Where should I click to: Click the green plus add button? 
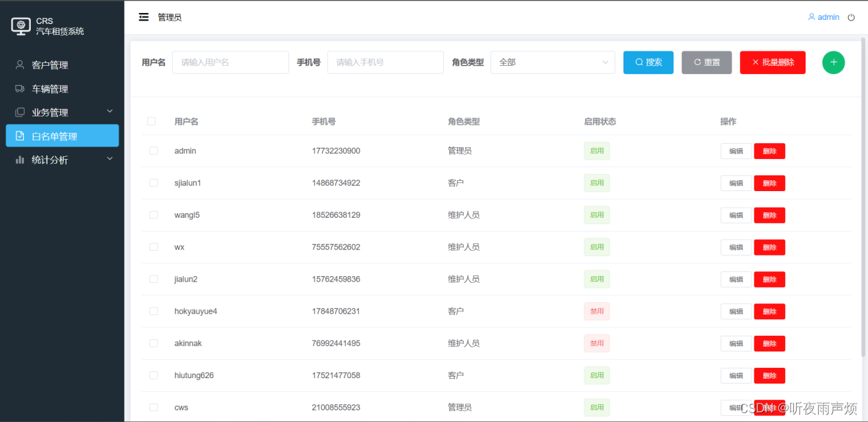(833, 62)
